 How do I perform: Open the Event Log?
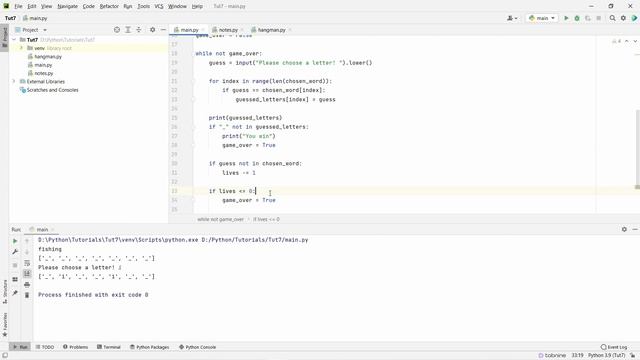pos(614,347)
